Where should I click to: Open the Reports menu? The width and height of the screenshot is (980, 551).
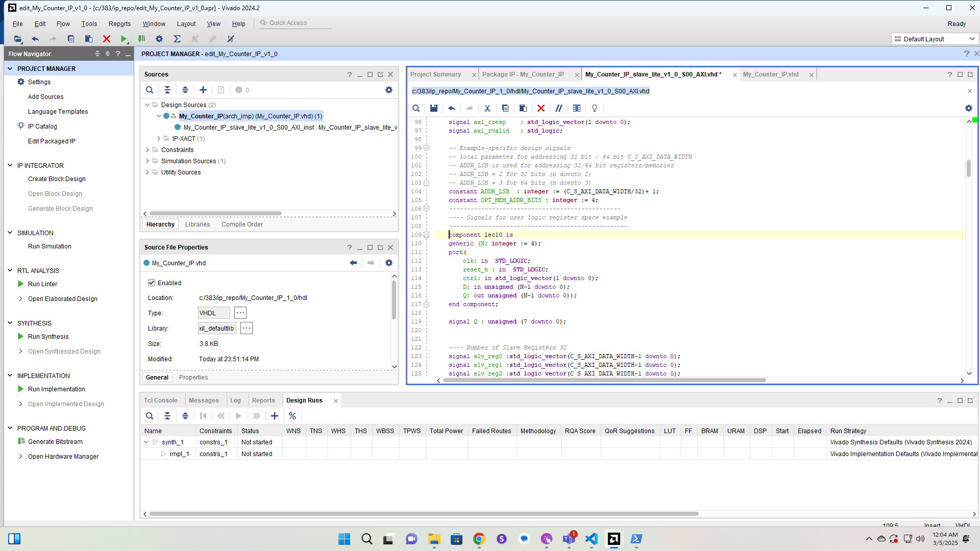(x=119, y=23)
